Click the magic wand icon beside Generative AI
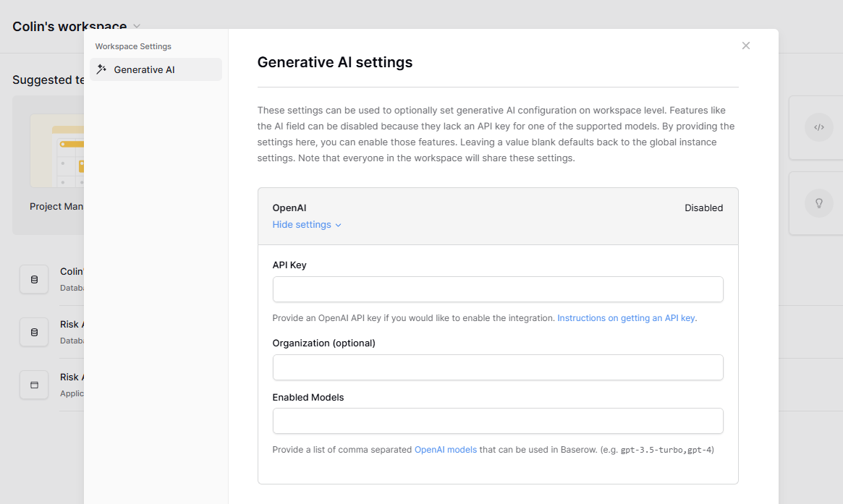 102,69
